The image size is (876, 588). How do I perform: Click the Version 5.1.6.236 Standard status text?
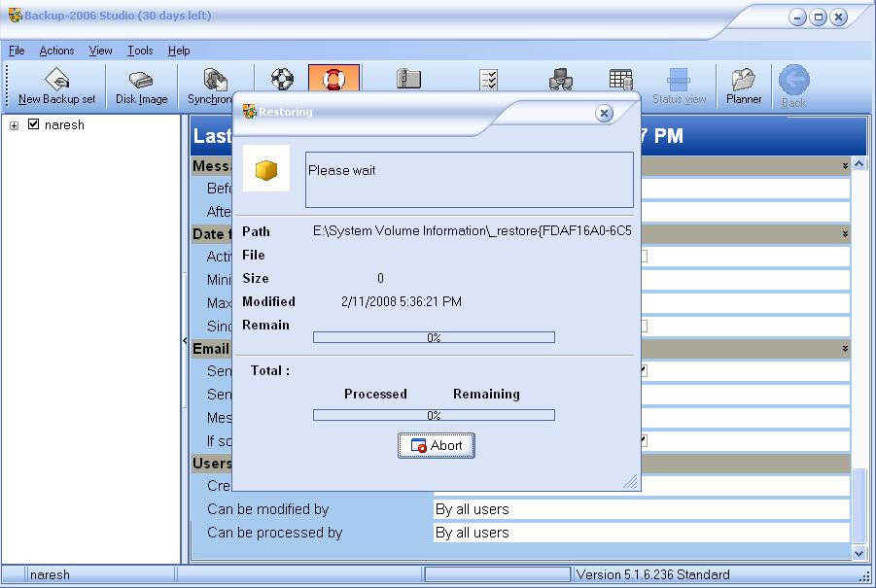click(x=652, y=574)
